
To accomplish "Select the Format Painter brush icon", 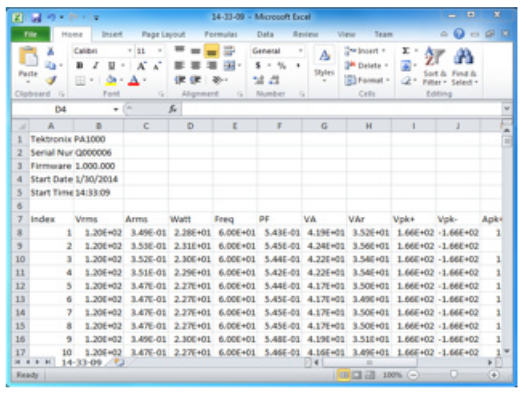I will 51,80.
